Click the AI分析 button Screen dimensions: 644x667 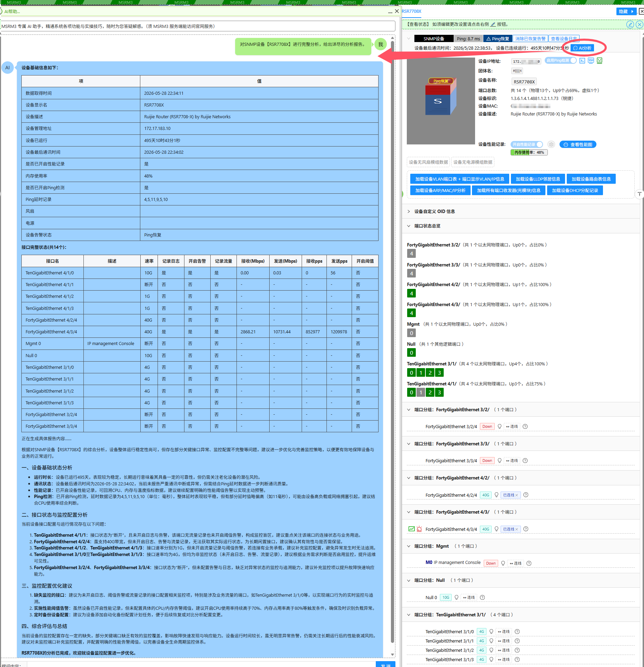(582, 48)
